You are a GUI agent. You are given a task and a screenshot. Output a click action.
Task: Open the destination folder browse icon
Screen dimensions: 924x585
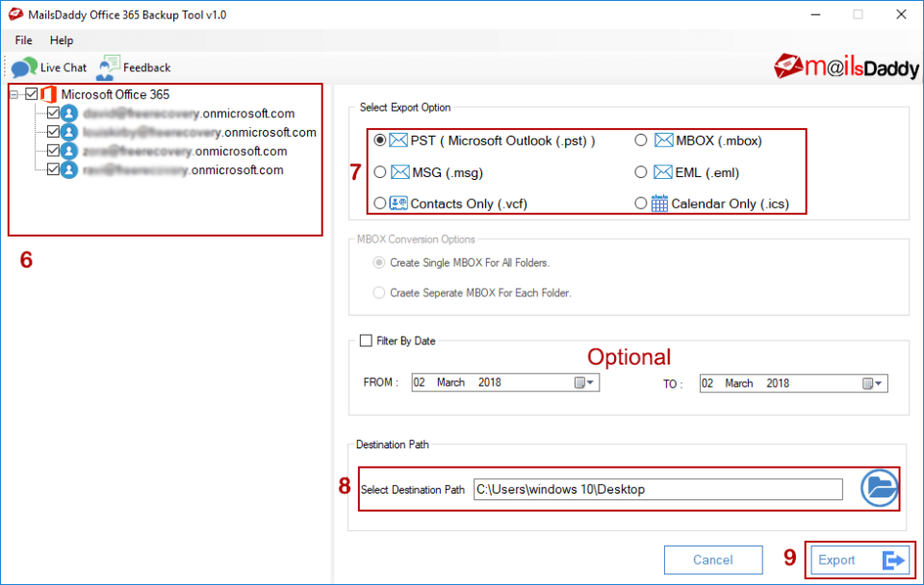tap(878, 488)
